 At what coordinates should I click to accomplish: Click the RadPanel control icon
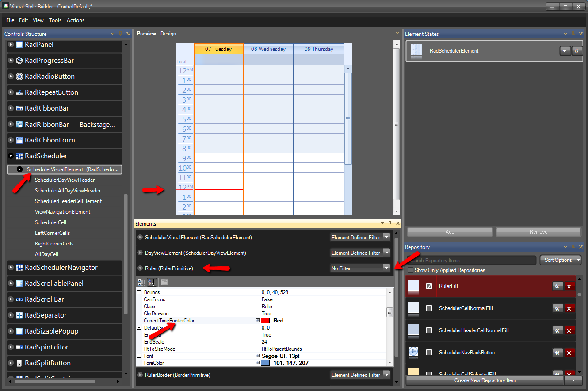click(19, 45)
